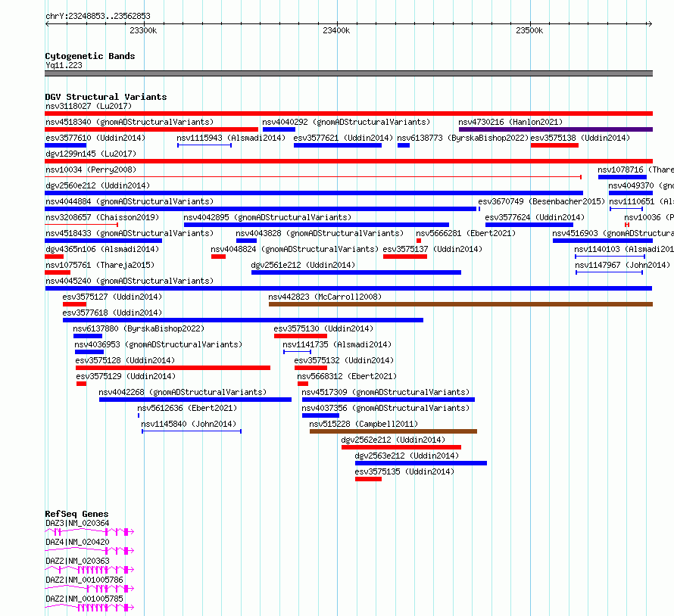The height and width of the screenshot is (616, 674).
Task: Select dgv1299n145 (Lu2017) label
Action: 91,154
